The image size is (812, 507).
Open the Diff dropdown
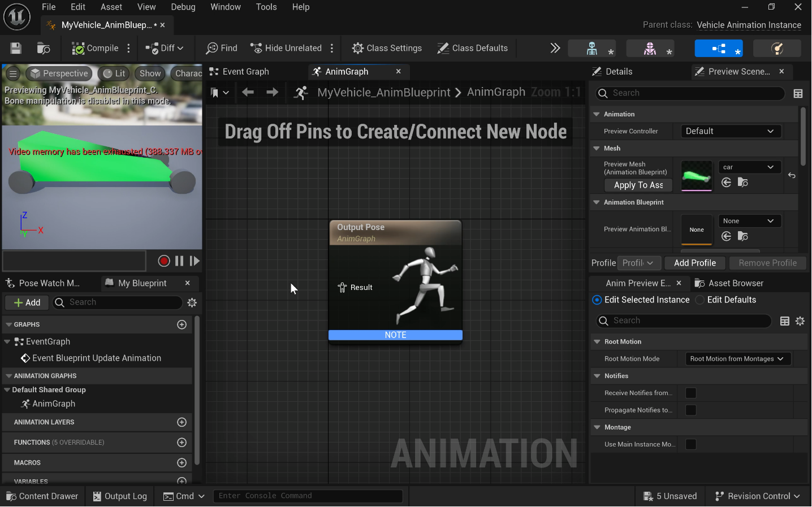point(165,48)
